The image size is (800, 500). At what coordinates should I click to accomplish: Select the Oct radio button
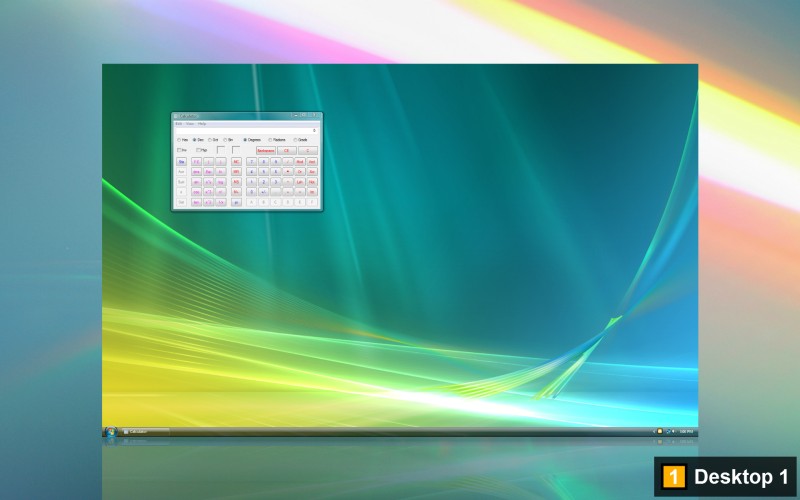pos(213,140)
